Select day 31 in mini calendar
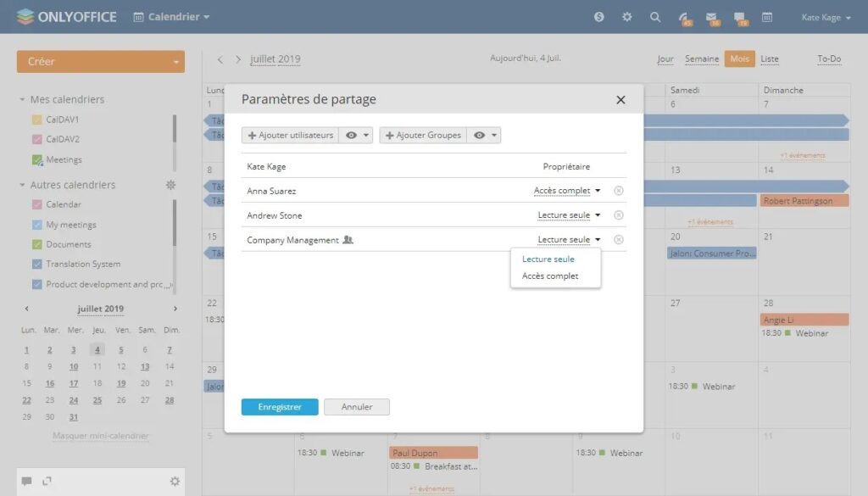Screen dimensions: 868x496 click(x=74, y=417)
